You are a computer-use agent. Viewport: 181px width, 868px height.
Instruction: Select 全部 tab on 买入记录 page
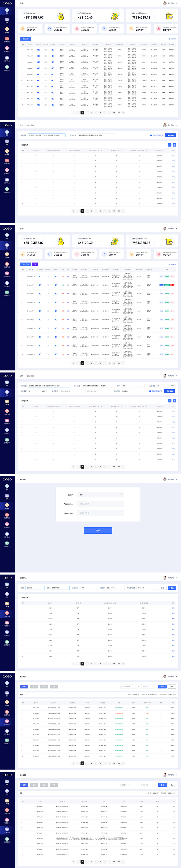24,785
